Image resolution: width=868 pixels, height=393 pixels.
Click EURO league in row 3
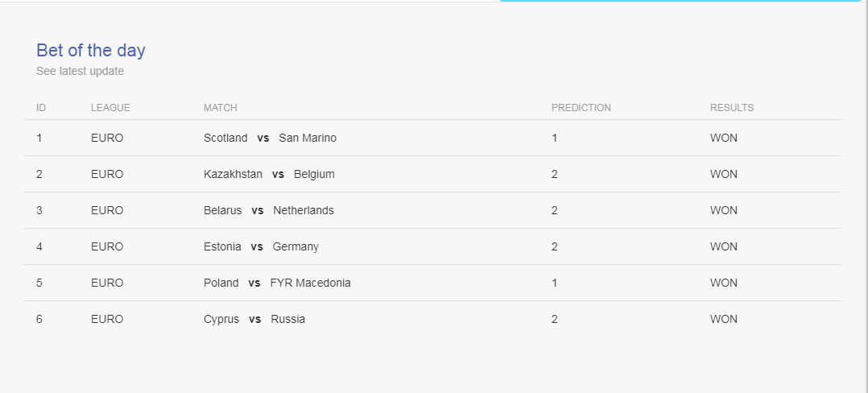[x=107, y=210]
